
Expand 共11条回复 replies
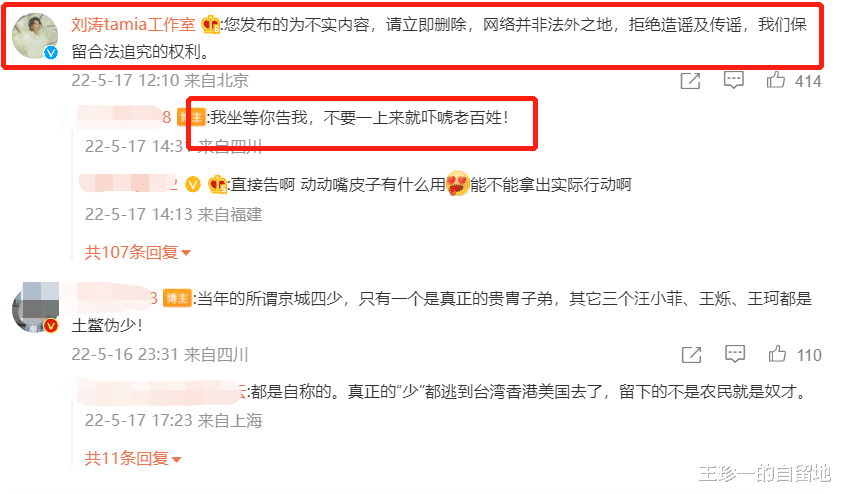point(133,458)
